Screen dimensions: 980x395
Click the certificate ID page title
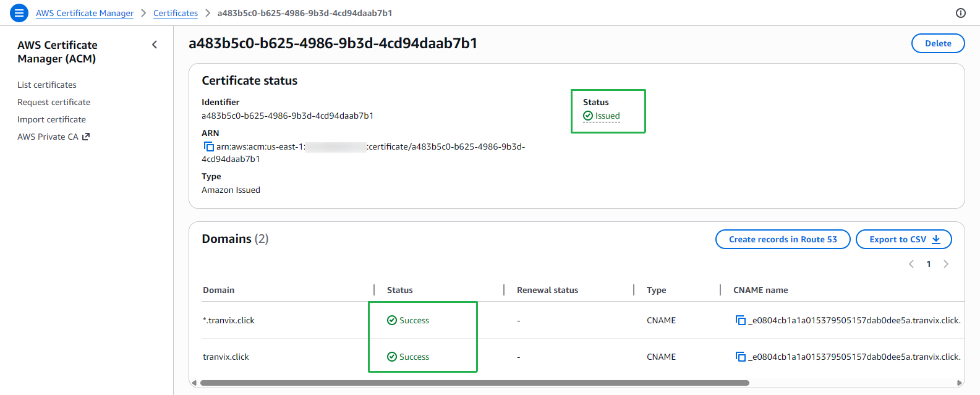pos(333,43)
